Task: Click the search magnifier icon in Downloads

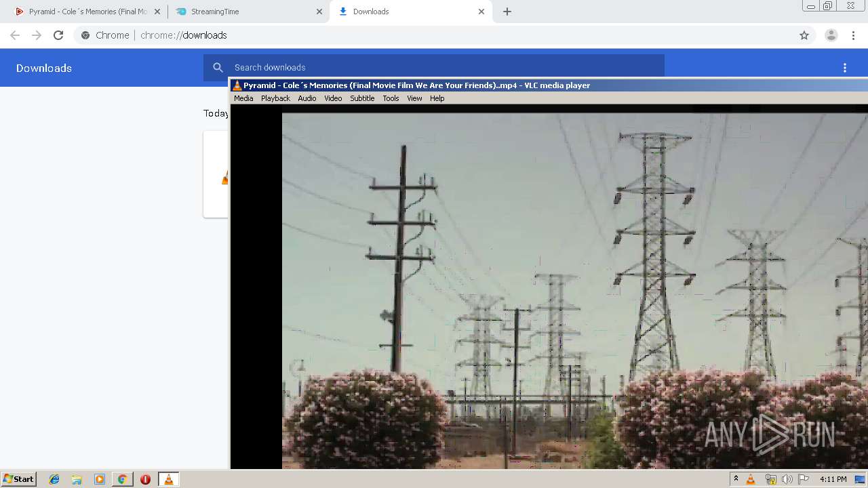Action: [x=218, y=67]
